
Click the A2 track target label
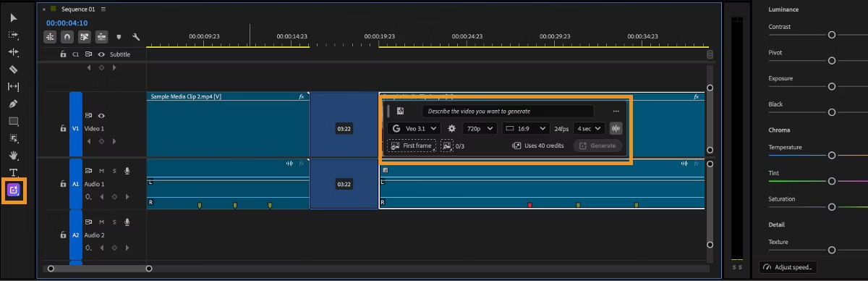click(75, 235)
